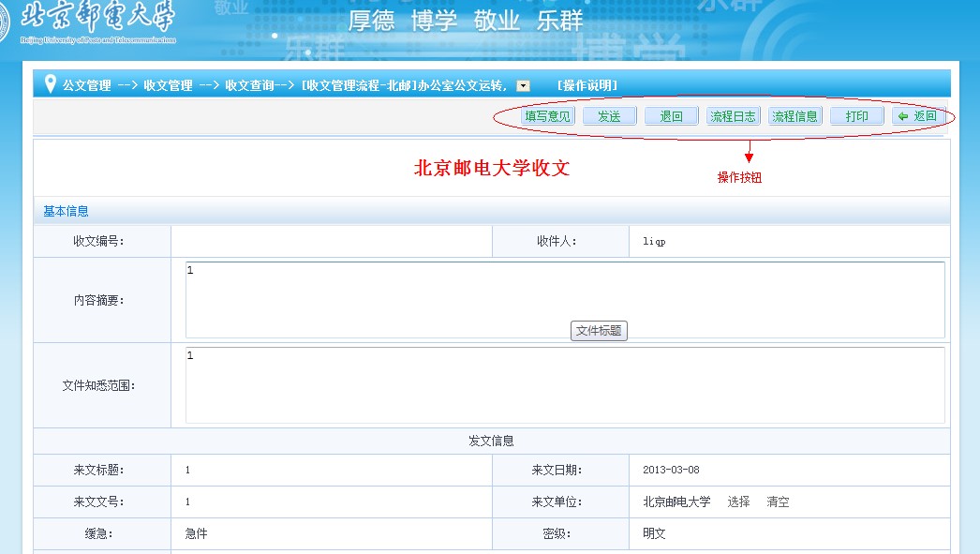Click the 来文标题 value cell
The height and width of the screenshot is (554, 980).
pos(332,471)
